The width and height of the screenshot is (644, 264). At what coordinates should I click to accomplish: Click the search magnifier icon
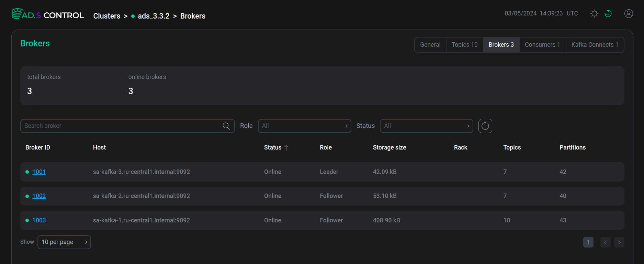tap(226, 126)
